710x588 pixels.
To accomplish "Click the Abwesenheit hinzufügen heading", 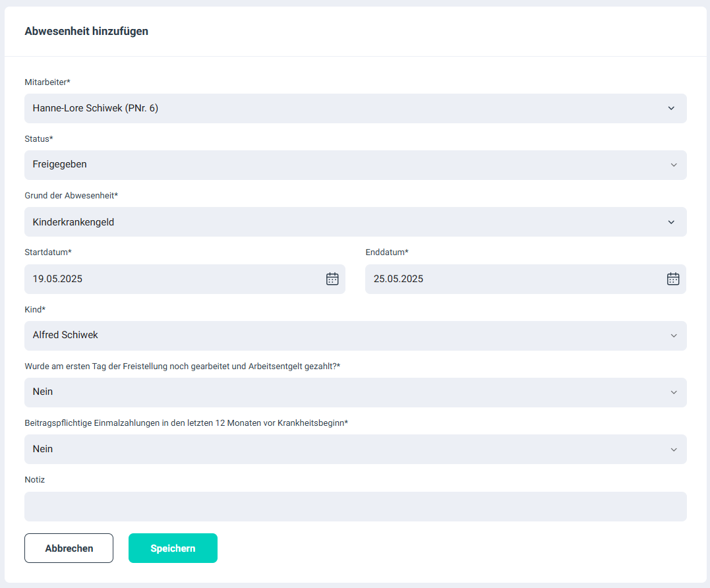I will (86, 31).
